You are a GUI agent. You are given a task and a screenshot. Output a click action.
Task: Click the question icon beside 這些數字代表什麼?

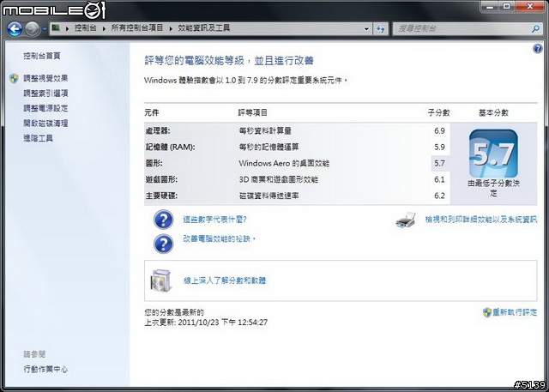tap(163, 220)
